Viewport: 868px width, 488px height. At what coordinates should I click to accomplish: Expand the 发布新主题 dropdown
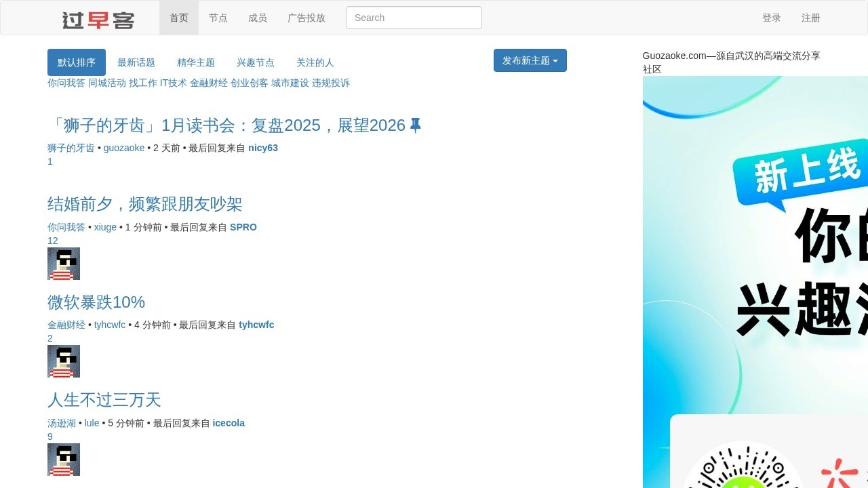tap(530, 60)
